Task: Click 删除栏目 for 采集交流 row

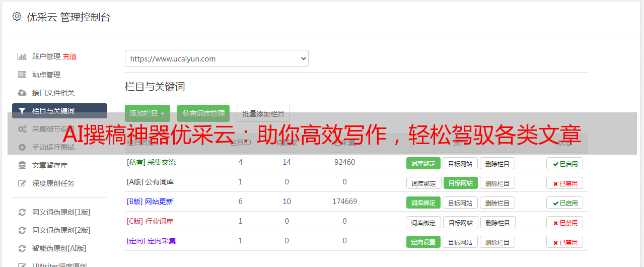Action: coord(497,163)
